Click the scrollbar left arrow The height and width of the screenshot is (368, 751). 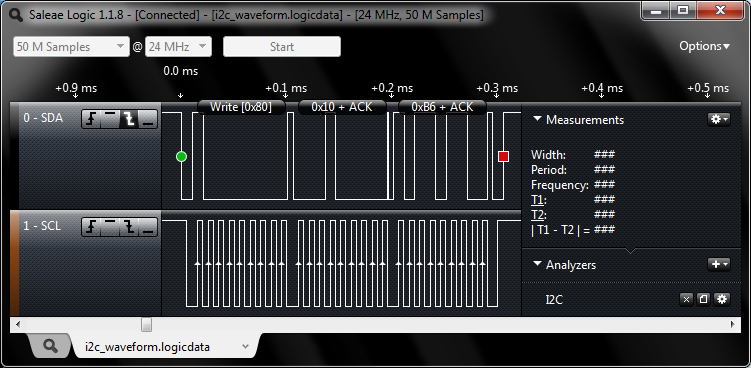[18, 324]
